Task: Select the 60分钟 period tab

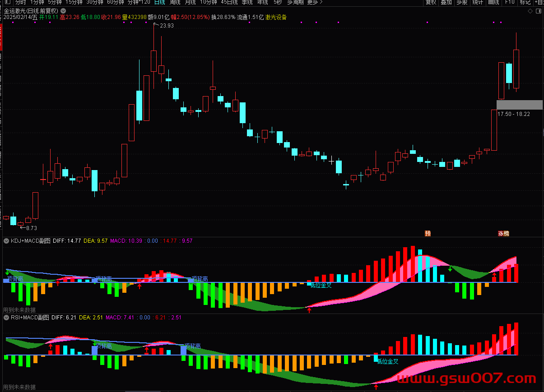Action: (115, 2)
